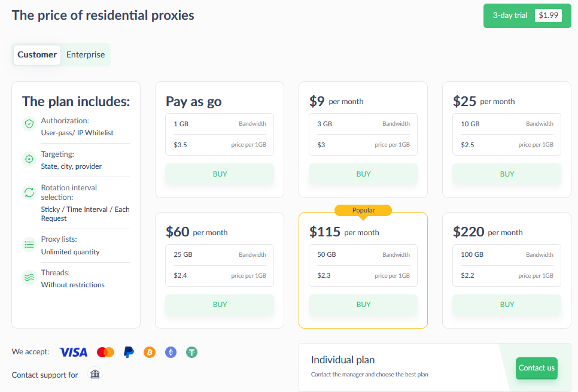Click the Proxy lists icon
The width and height of the screenshot is (578, 392).
29,245
